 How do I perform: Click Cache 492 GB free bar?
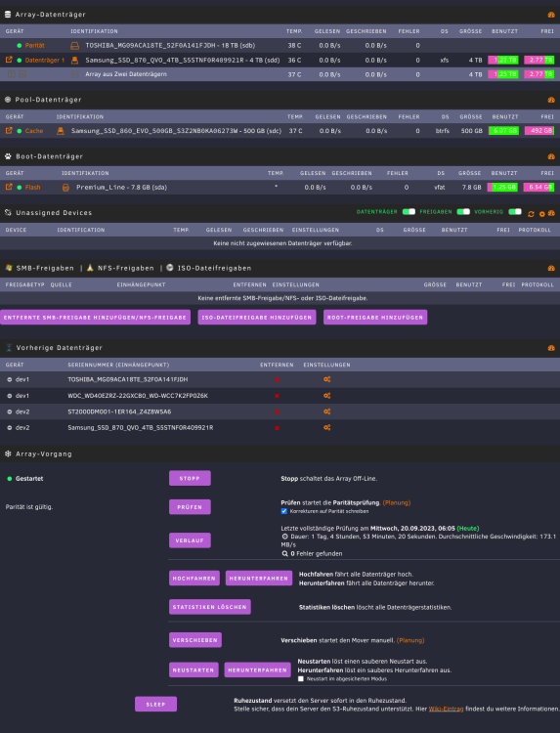point(539,130)
